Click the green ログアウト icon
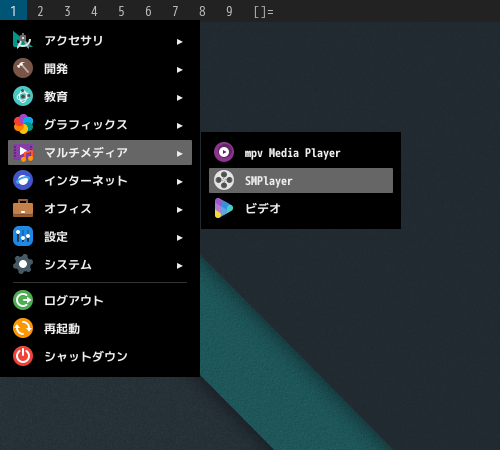The width and height of the screenshot is (500, 450). (23, 300)
